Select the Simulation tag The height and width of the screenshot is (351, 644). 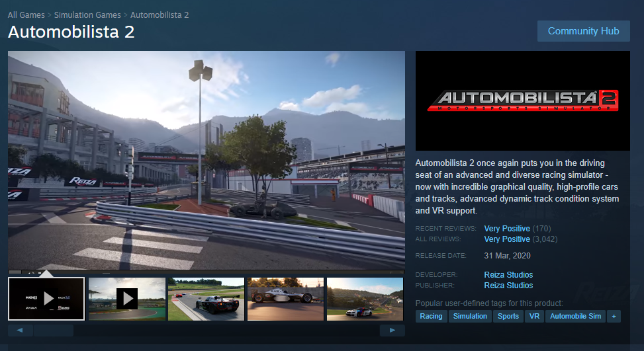coord(470,316)
